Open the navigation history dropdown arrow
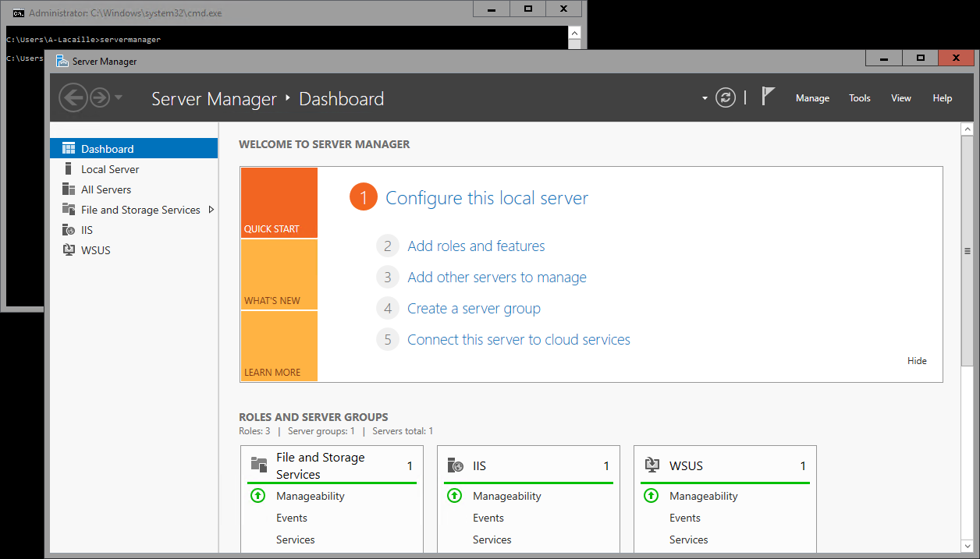The width and height of the screenshot is (980, 559). pyautogui.click(x=119, y=97)
